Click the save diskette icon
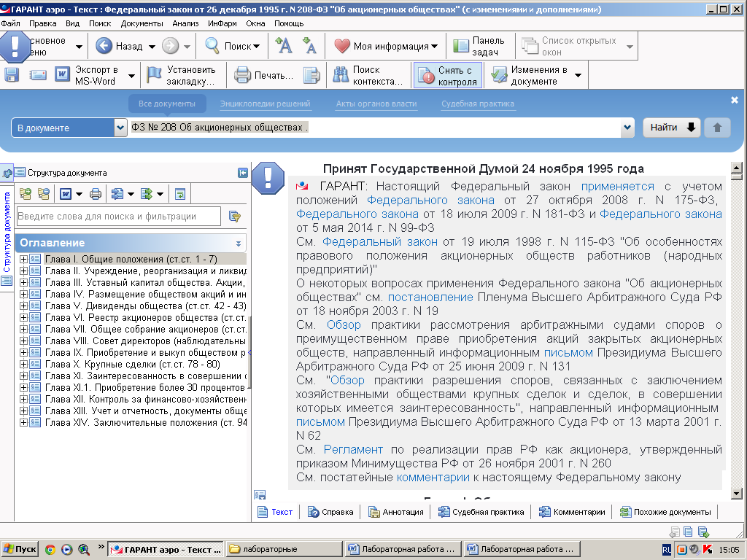Screen dimensions: 747x560 [12, 75]
